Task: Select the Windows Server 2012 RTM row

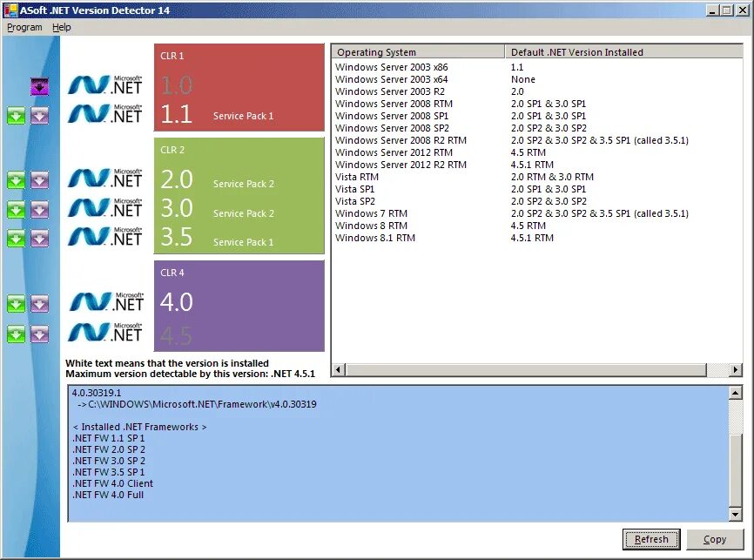Action: (536, 152)
